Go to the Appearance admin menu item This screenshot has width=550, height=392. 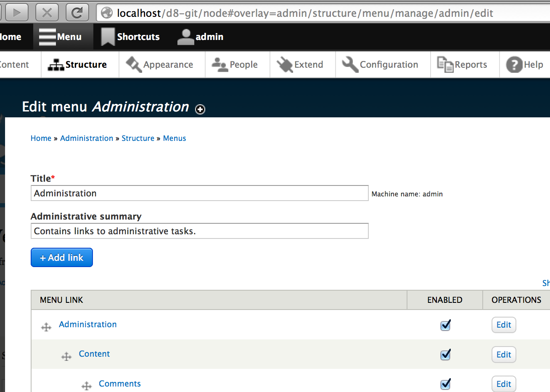162,65
